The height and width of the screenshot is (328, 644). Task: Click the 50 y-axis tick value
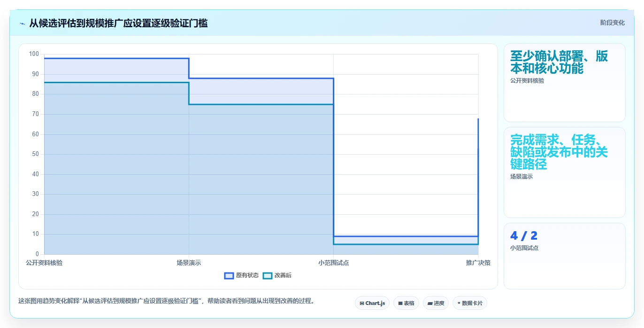36,154
